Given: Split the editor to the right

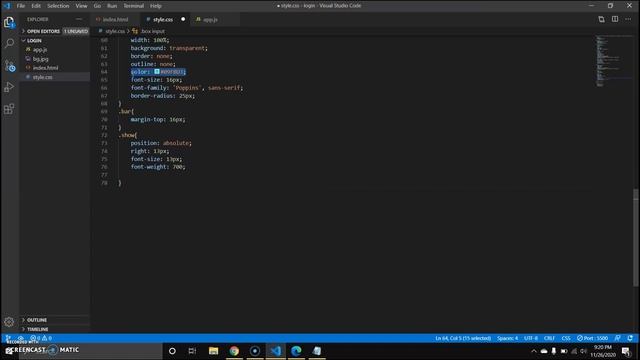Looking at the screenshot, I should 615,19.
